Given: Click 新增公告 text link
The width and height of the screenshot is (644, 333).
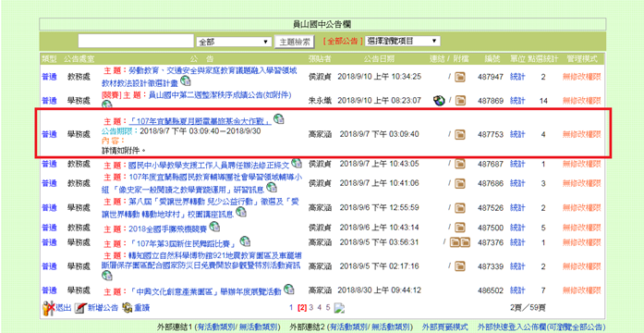Looking at the screenshot, I should click(103, 307).
